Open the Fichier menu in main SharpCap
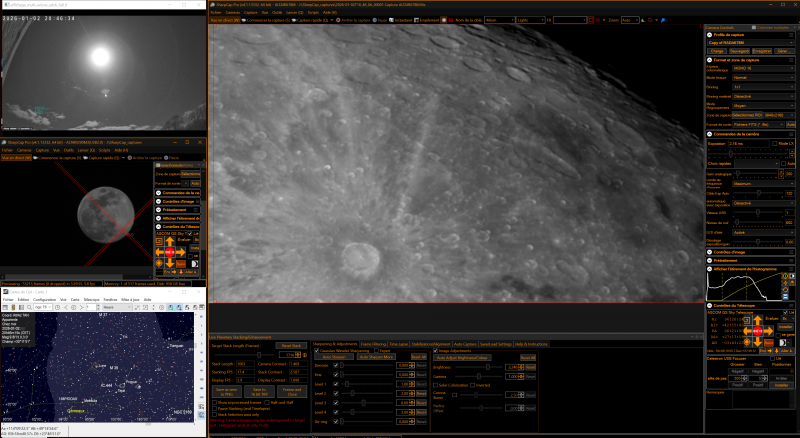Screen dimensions: 800x438 216,12
